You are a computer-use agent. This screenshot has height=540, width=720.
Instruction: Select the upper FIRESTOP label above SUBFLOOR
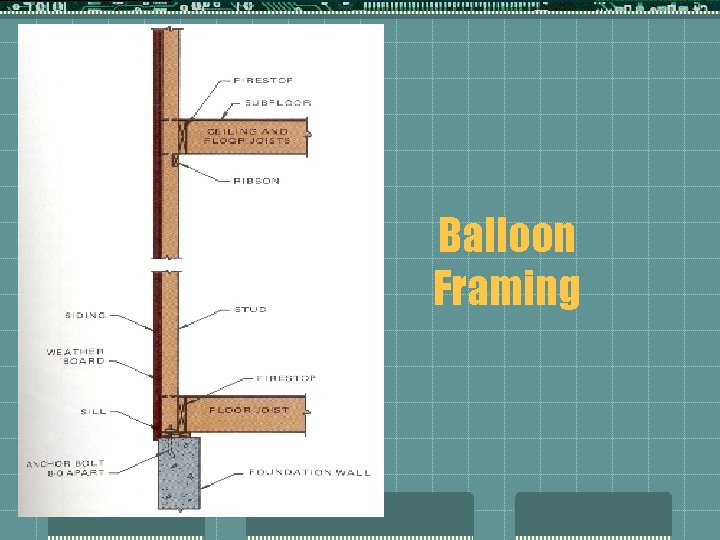263,80
